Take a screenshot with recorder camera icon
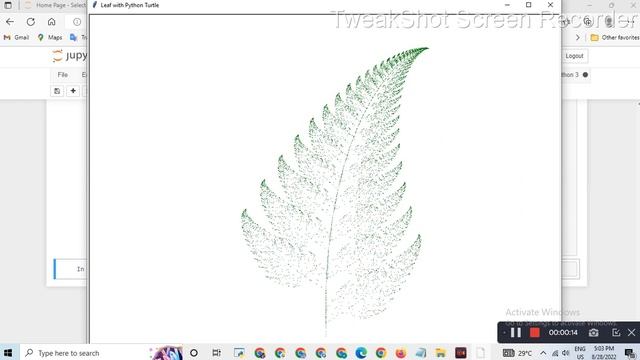The image size is (640, 360). coord(593,333)
